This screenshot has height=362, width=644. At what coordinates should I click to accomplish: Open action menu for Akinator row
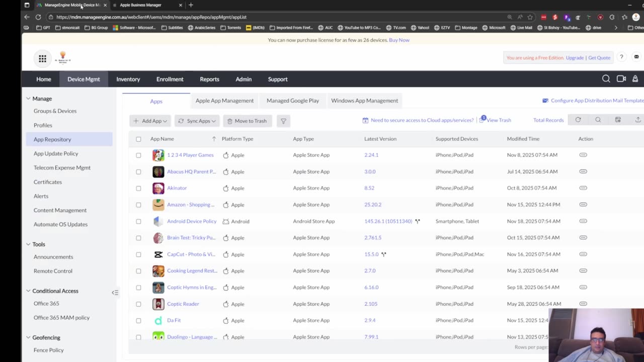(x=583, y=188)
